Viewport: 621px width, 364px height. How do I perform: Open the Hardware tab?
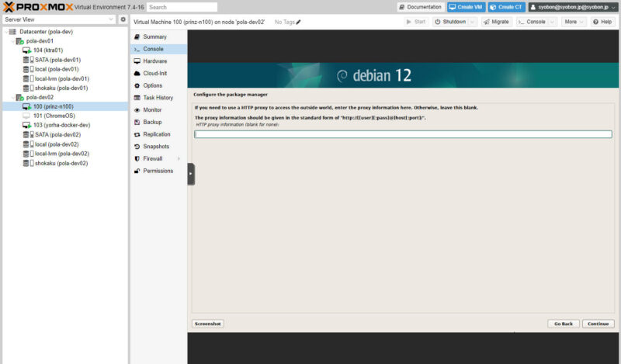point(159,61)
